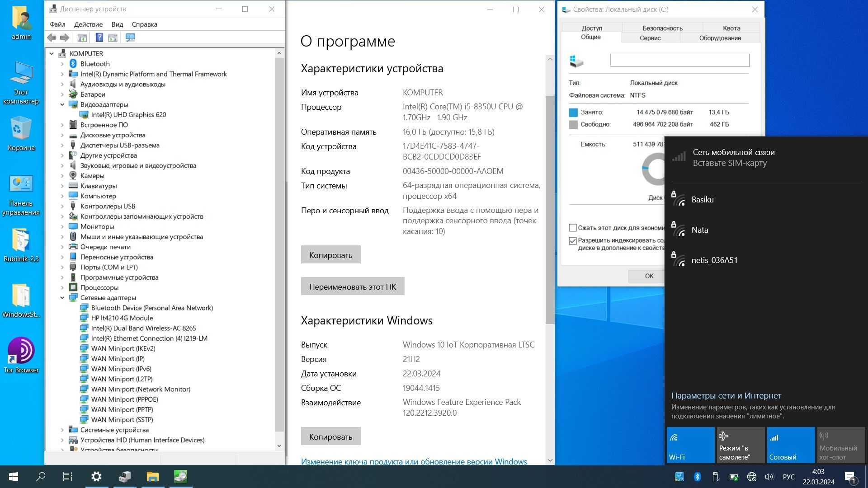Open the notification center icon

point(850,477)
